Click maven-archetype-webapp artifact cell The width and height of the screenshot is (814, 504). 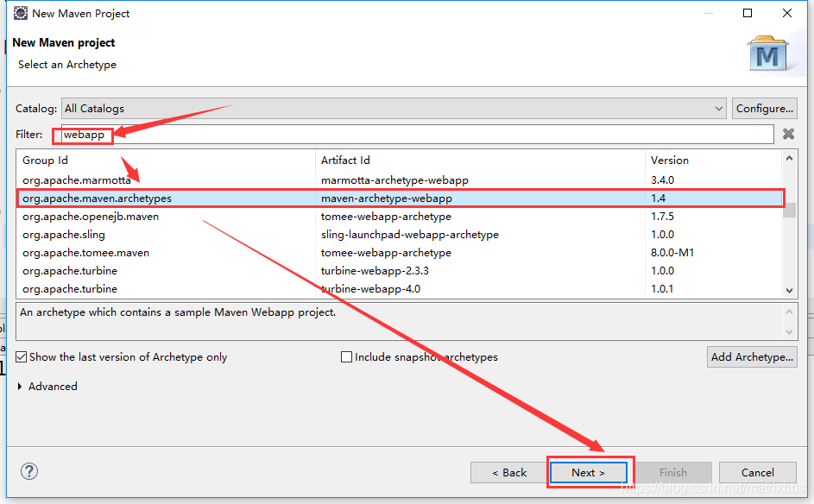(x=386, y=198)
